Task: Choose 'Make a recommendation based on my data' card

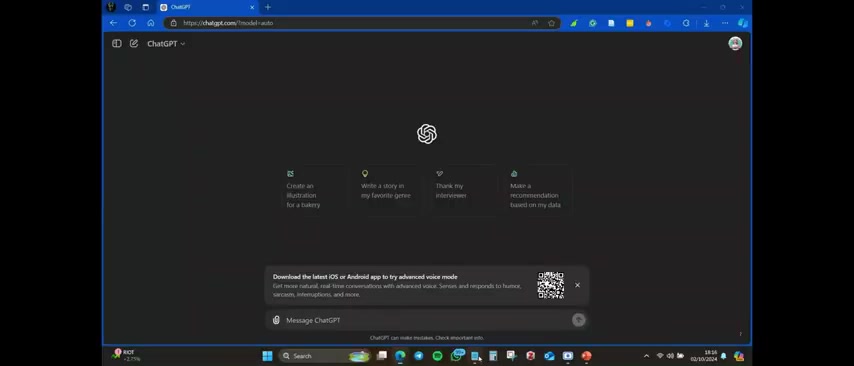Action: pyautogui.click(x=539, y=190)
